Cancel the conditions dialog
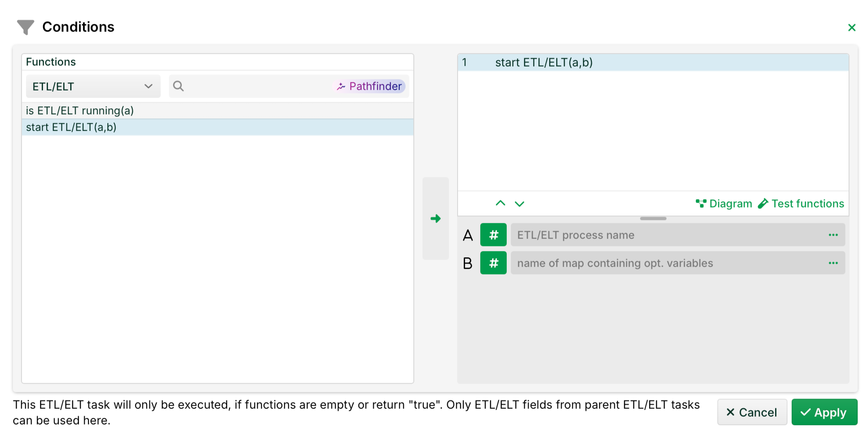868x439 pixels. point(752,412)
